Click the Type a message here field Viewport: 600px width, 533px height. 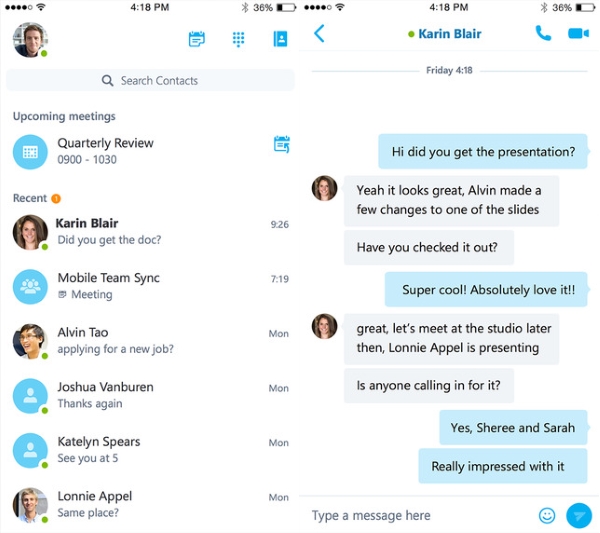click(x=421, y=515)
